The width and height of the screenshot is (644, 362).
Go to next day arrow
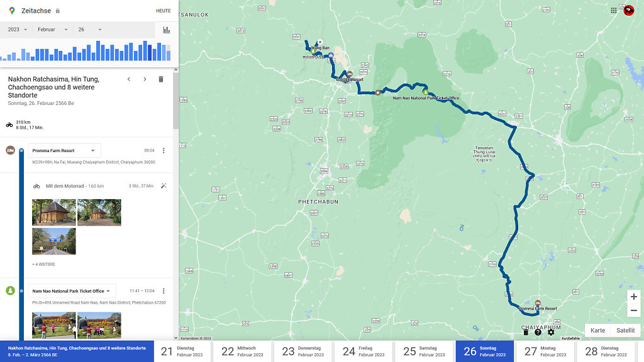tap(145, 79)
